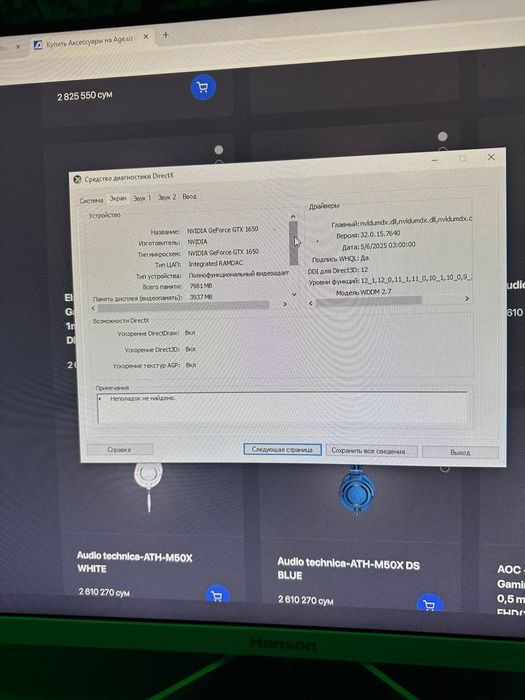Click right arrow of device horizontal scrollbar

(285, 304)
